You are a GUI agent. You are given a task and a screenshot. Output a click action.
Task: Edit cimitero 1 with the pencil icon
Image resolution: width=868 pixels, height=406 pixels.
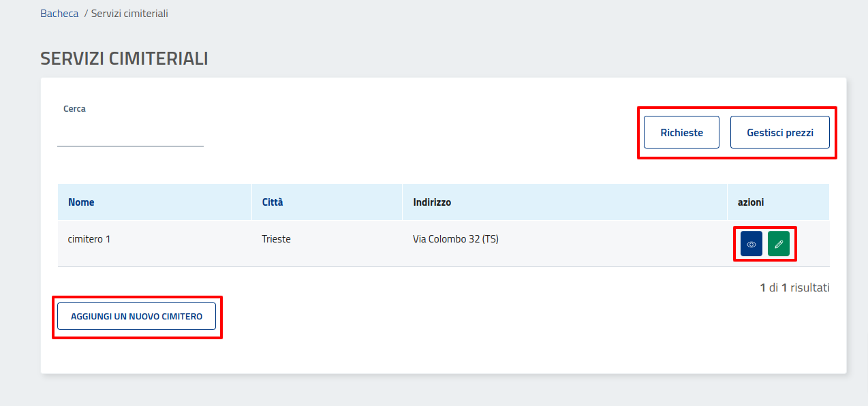coord(779,244)
